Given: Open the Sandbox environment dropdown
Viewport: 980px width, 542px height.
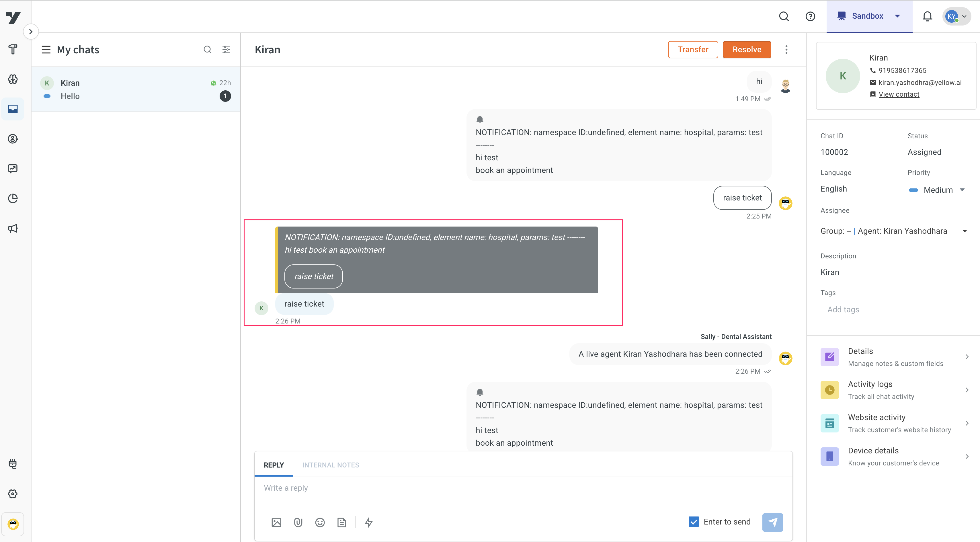Looking at the screenshot, I should pos(869,16).
